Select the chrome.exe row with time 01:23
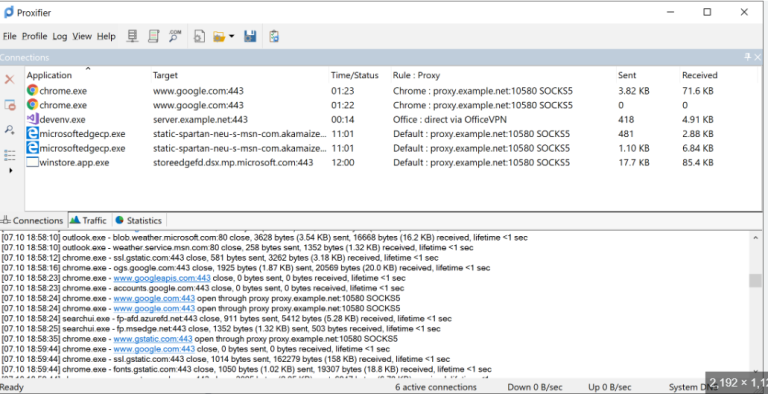The width and height of the screenshot is (768, 394). click(392, 91)
